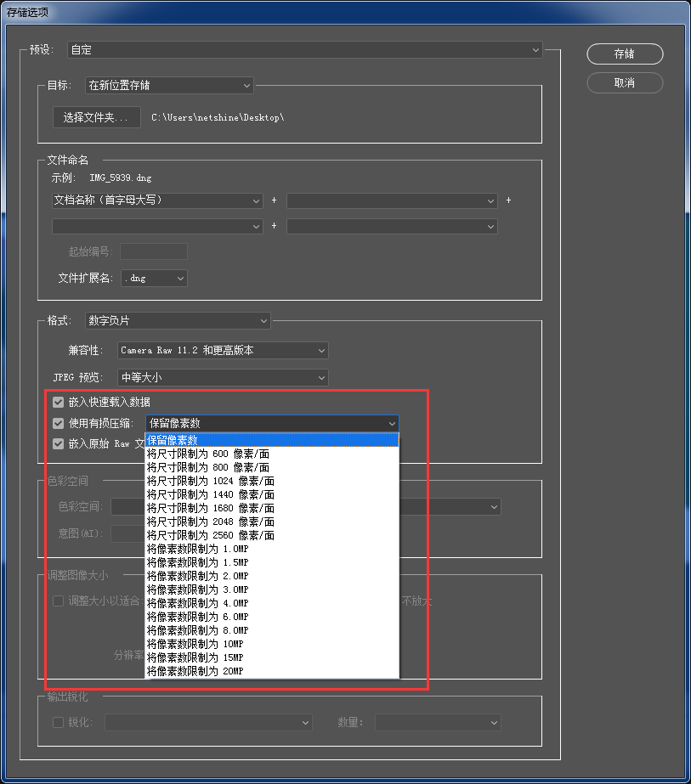This screenshot has height=784, width=691.
Task: Select the 保留像素数 highlighted option
Action: [x=272, y=440]
